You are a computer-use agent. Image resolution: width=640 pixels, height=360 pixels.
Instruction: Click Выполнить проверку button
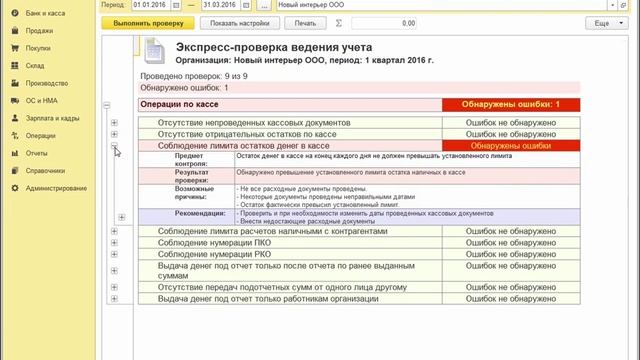pyautogui.click(x=148, y=23)
